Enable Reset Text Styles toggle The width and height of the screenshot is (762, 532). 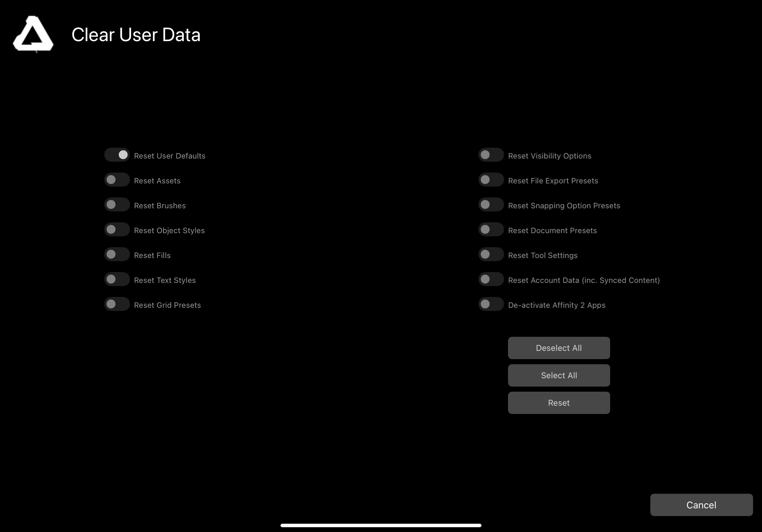(x=117, y=279)
